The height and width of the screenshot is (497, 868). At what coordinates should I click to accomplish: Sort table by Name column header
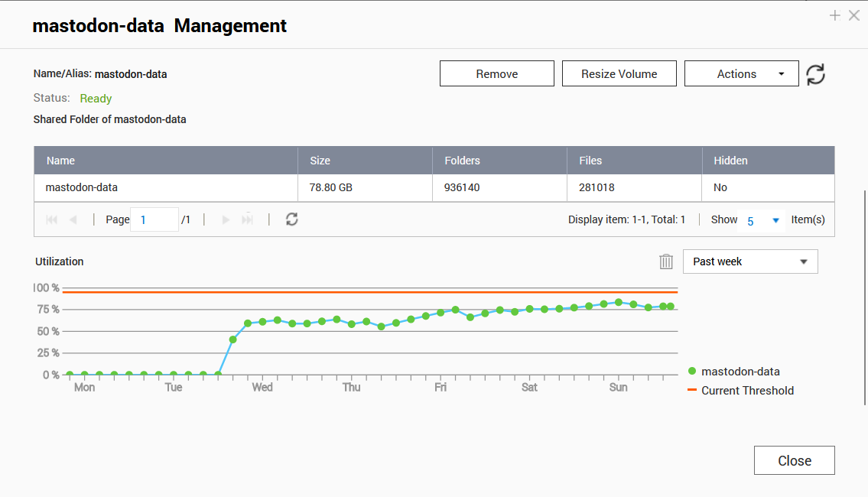(61, 161)
